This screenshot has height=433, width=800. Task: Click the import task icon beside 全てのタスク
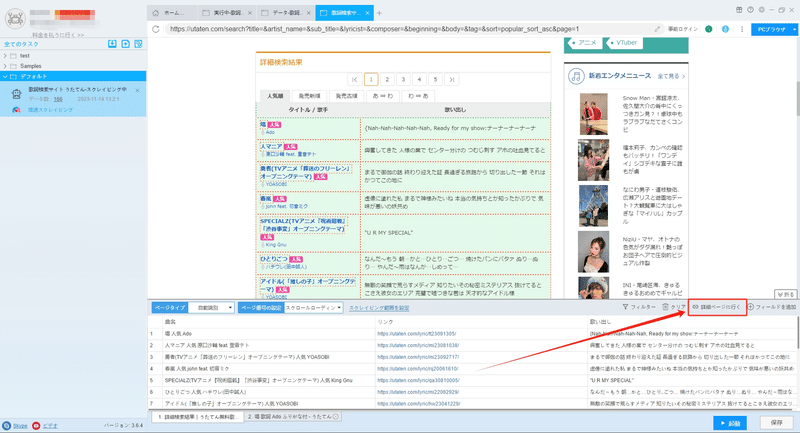point(112,44)
